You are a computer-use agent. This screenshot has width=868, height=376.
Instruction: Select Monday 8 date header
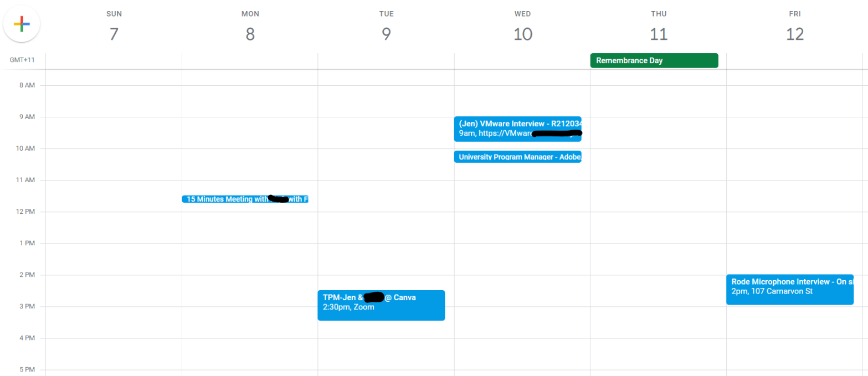[x=250, y=34]
